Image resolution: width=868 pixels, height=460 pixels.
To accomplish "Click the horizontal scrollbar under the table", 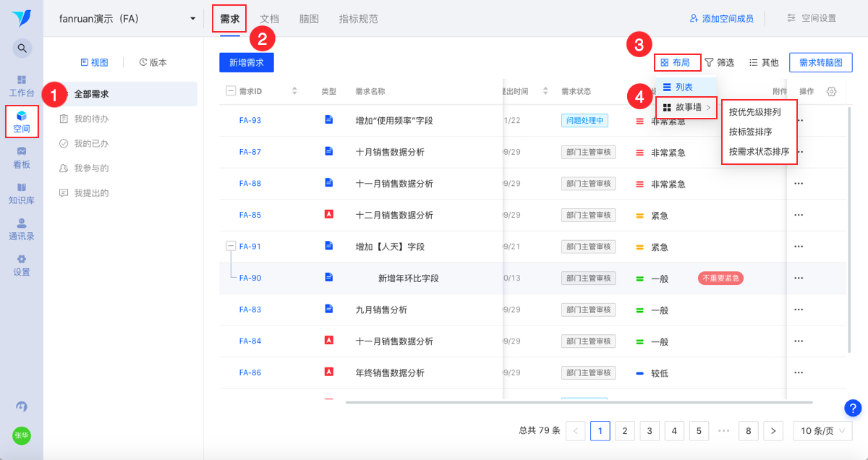I will point(579,402).
